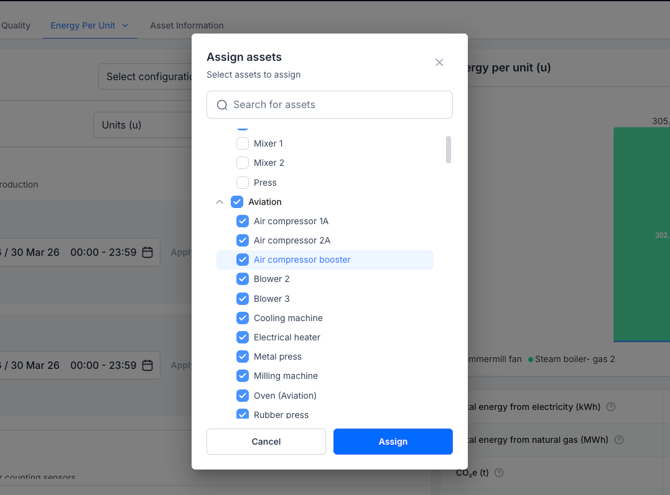Click help icon beside natural gas energy
The width and height of the screenshot is (670, 495).
click(x=619, y=440)
